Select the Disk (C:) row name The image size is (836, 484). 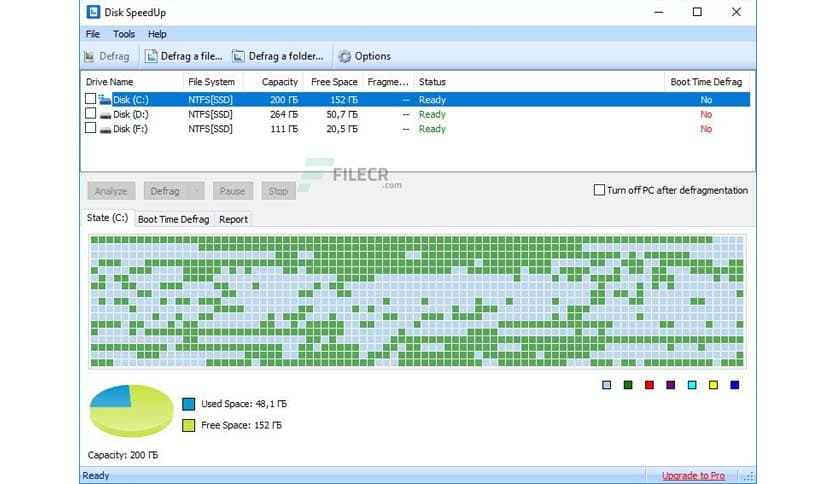131,100
